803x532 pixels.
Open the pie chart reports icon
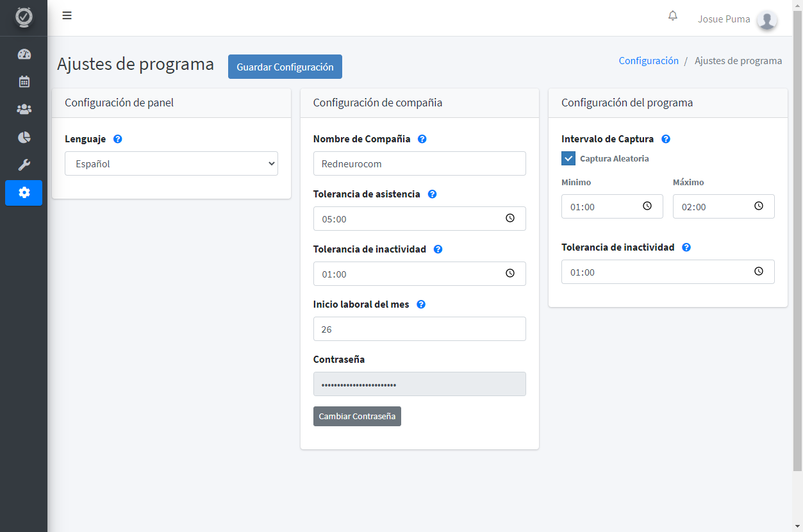point(24,137)
